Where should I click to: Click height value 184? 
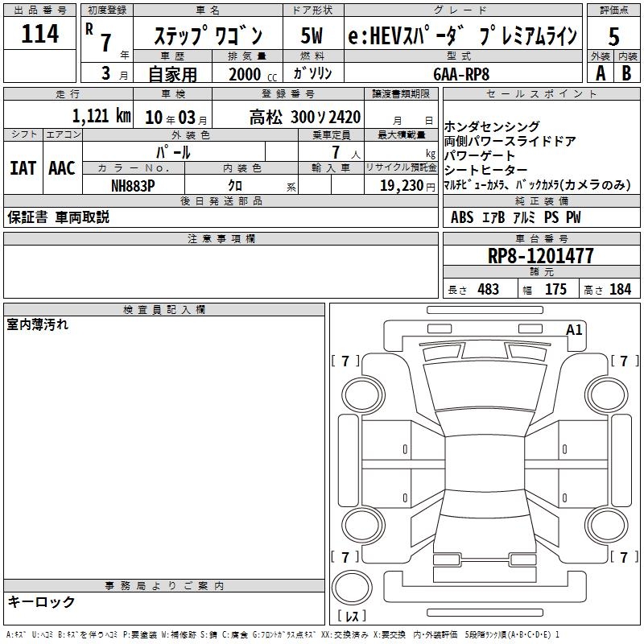pyautogui.click(x=620, y=289)
